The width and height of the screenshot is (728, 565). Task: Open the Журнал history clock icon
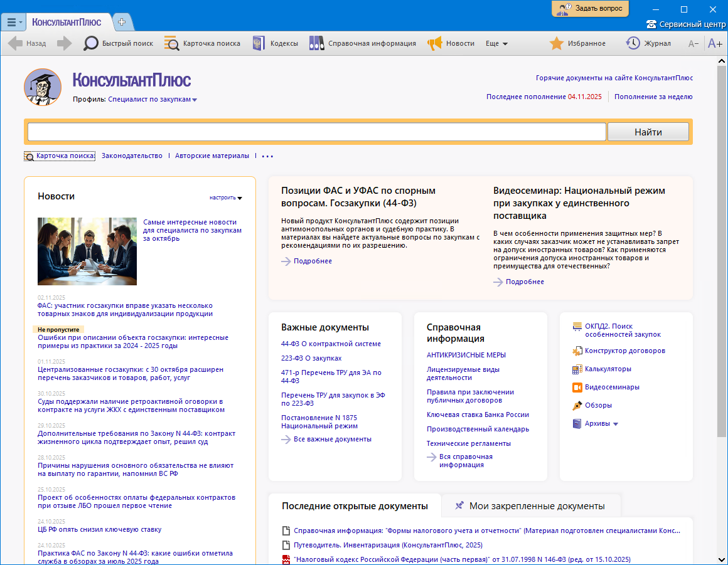633,43
